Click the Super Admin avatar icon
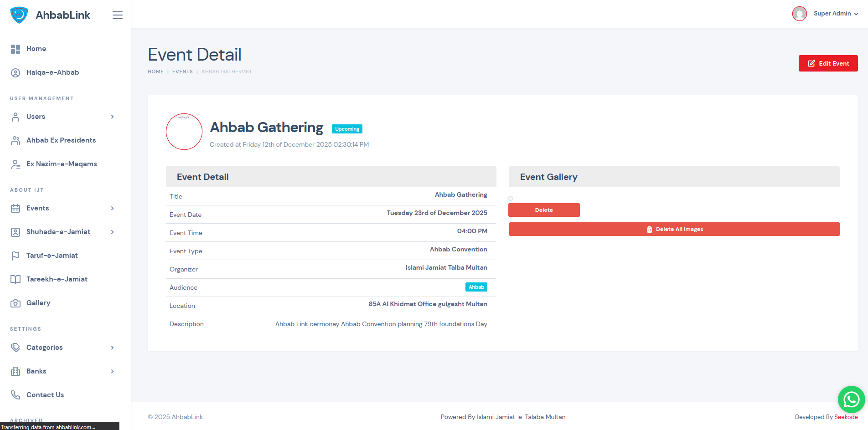The height and width of the screenshot is (430, 868). coord(800,14)
